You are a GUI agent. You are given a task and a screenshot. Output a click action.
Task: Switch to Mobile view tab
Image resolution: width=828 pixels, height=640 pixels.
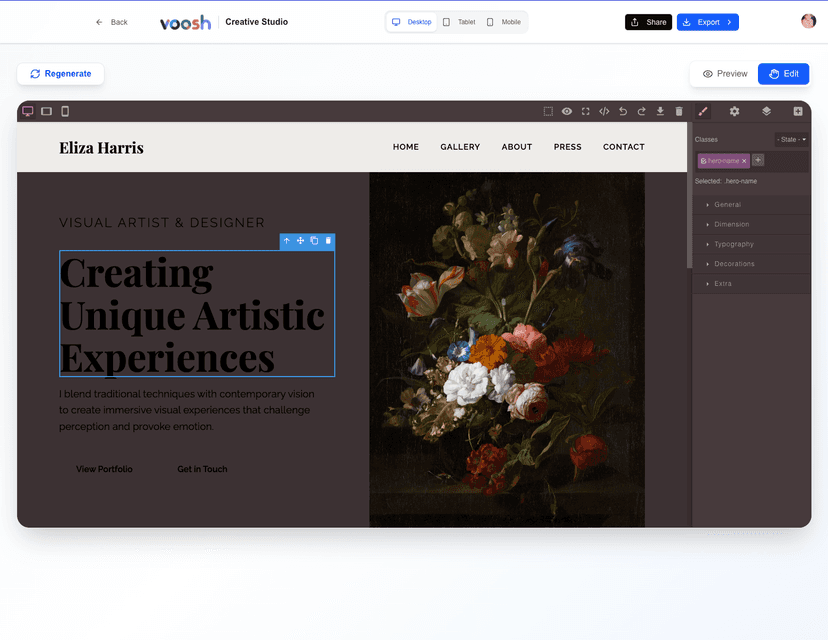[504, 22]
